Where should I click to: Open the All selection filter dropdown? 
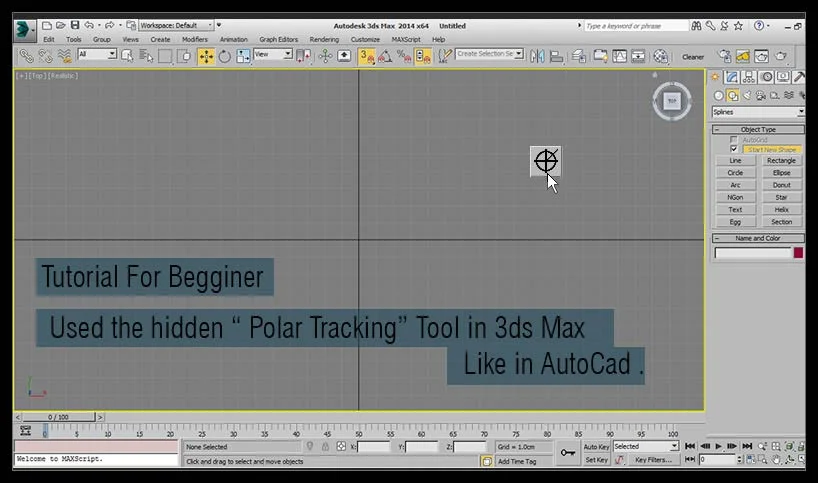[x=97, y=54]
